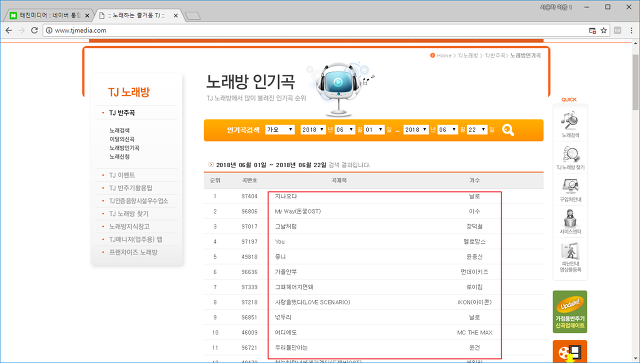Click song title 그때헤어지면돼 in rank 7

tap(294, 287)
